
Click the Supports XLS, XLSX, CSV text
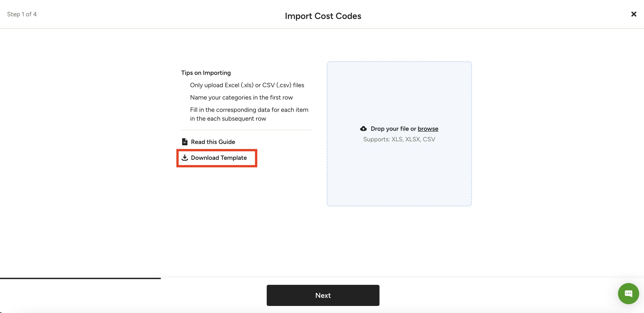pos(399,139)
